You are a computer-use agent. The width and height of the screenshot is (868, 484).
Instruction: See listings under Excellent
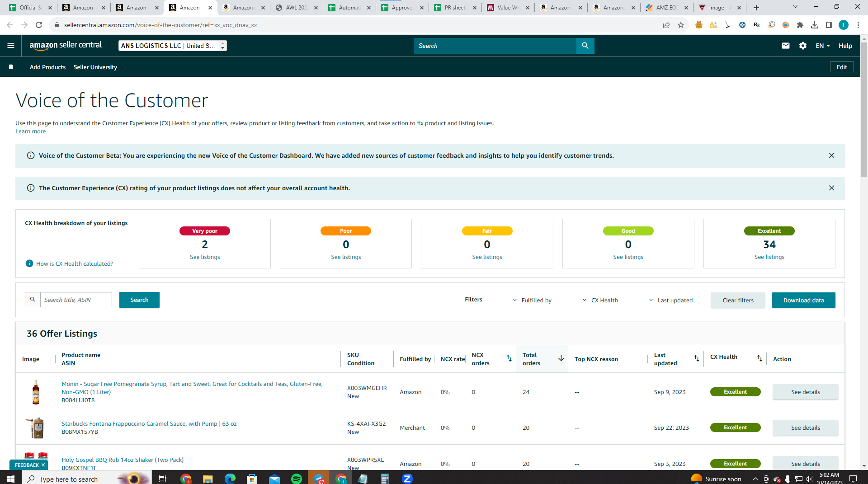[x=769, y=257]
